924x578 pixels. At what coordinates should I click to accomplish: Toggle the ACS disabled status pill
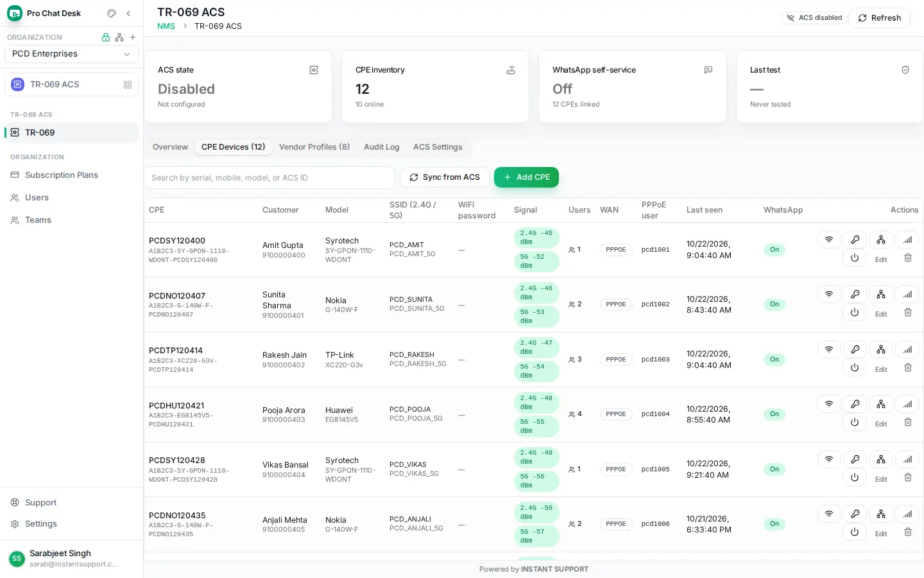(x=814, y=18)
